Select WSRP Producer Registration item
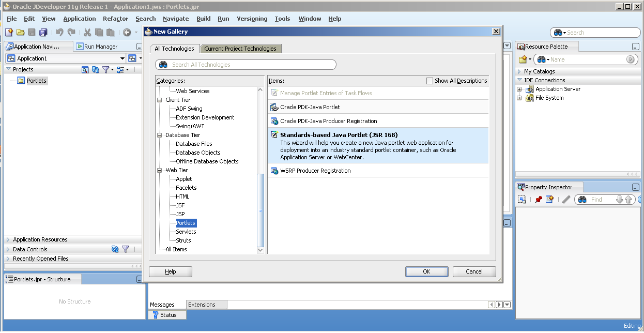Image resolution: width=644 pixels, height=333 pixels. 378,171
